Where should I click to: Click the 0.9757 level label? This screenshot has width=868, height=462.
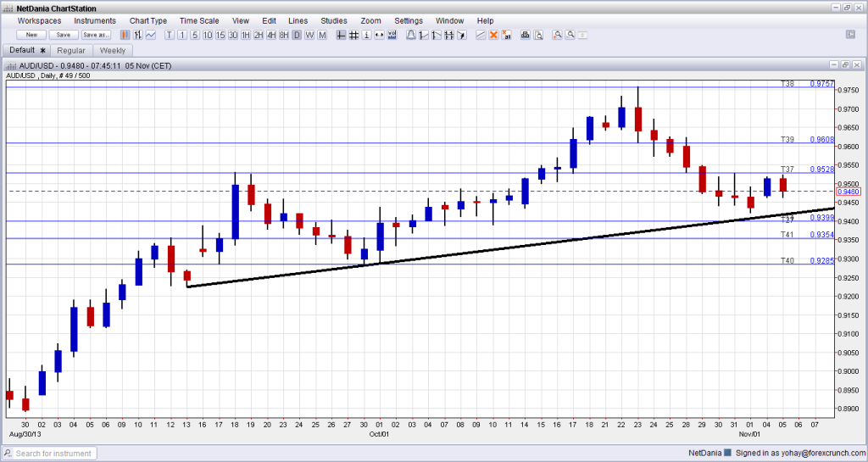click(822, 84)
